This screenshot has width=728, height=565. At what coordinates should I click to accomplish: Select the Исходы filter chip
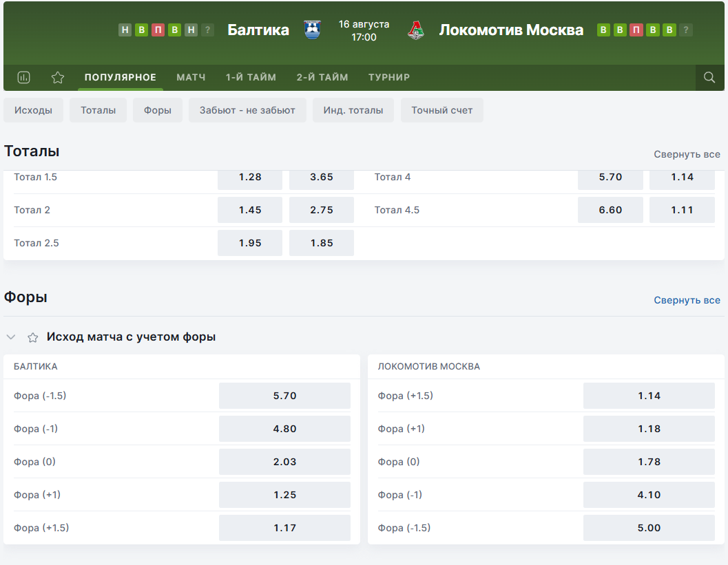pos(33,110)
